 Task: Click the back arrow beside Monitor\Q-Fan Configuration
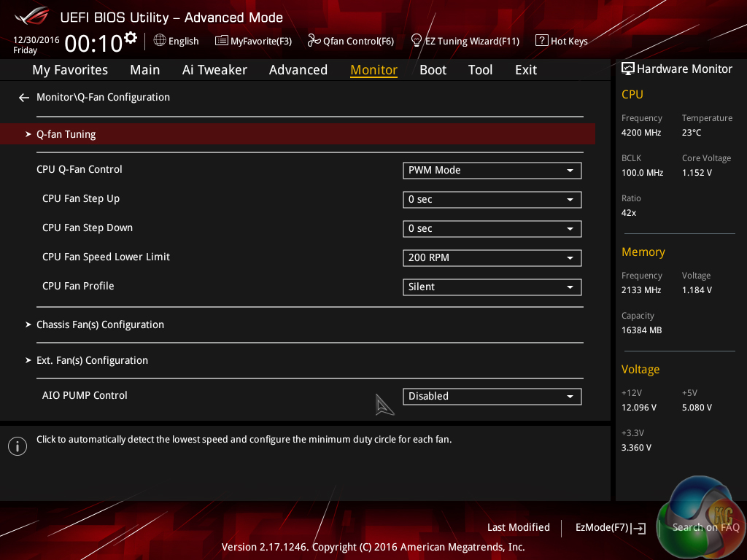tap(24, 97)
